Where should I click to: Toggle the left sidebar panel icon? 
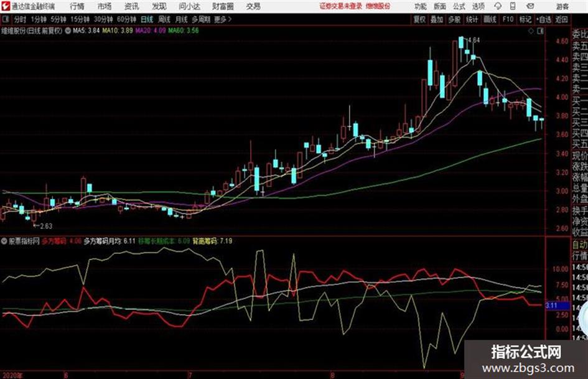coord(5,19)
